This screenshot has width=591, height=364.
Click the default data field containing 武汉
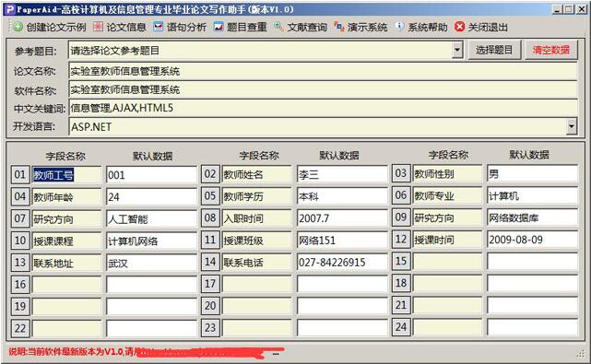pos(151,263)
